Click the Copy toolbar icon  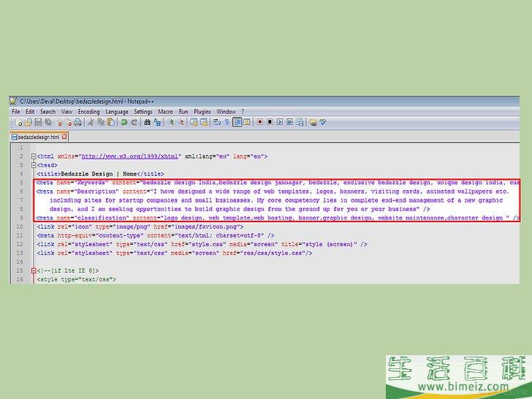click(101, 122)
